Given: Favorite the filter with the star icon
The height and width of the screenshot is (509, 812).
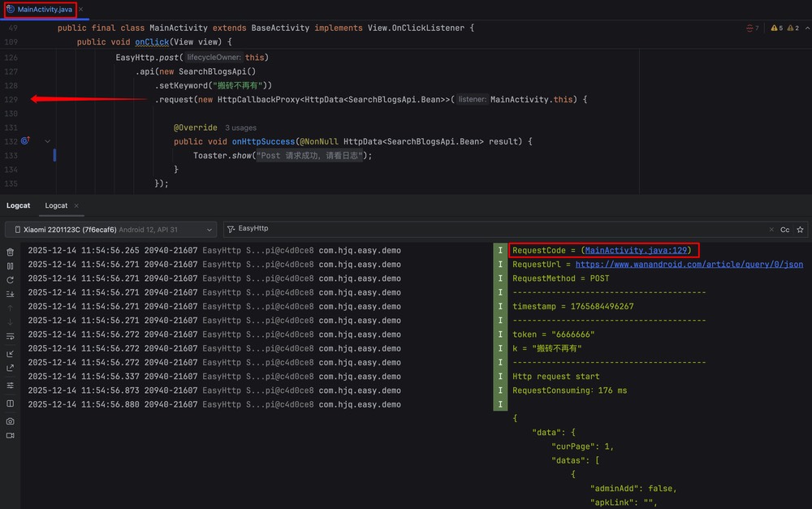Looking at the screenshot, I should (800, 230).
